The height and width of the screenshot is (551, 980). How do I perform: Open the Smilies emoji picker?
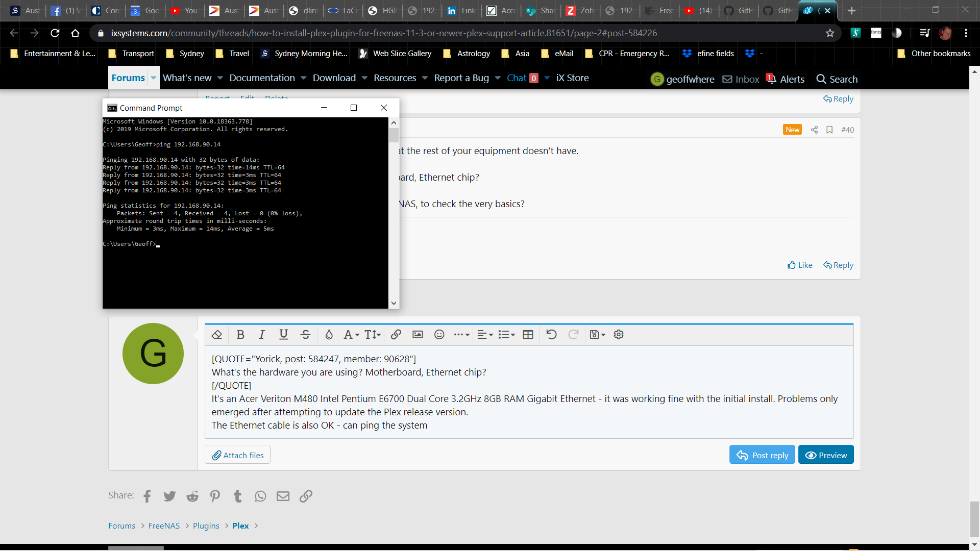439,335
